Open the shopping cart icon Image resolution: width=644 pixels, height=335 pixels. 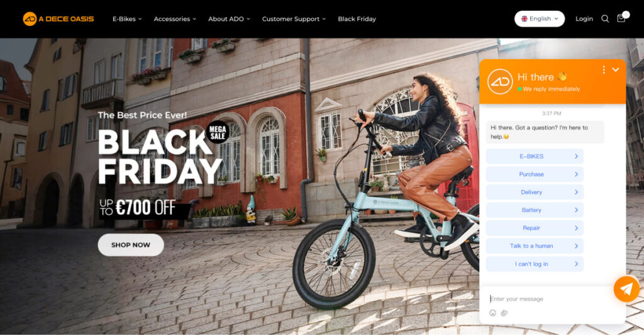621,18
